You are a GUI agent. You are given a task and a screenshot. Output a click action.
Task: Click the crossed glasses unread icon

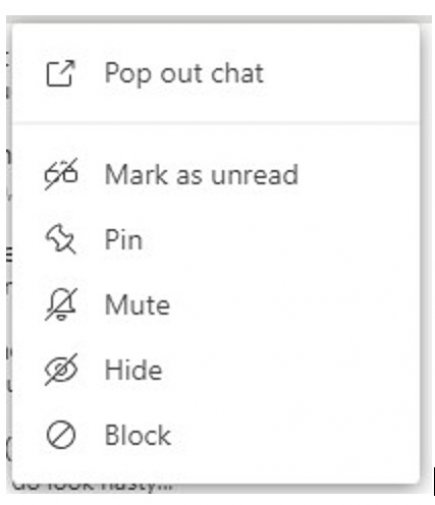pos(61,174)
